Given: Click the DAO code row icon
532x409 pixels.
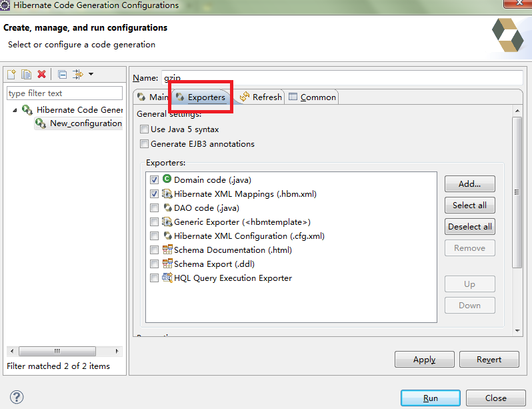Looking at the screenshot, I should click(167, 208).
